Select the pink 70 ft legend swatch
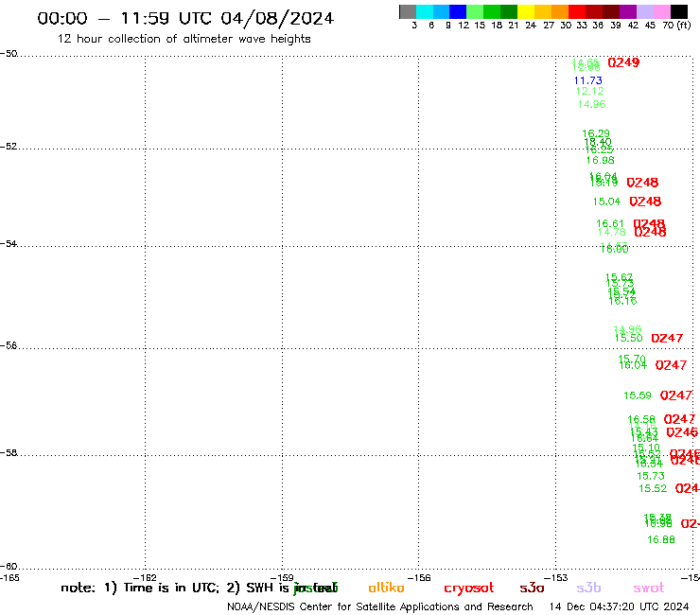Screen dimensions: 700x615 coord(662,11)
